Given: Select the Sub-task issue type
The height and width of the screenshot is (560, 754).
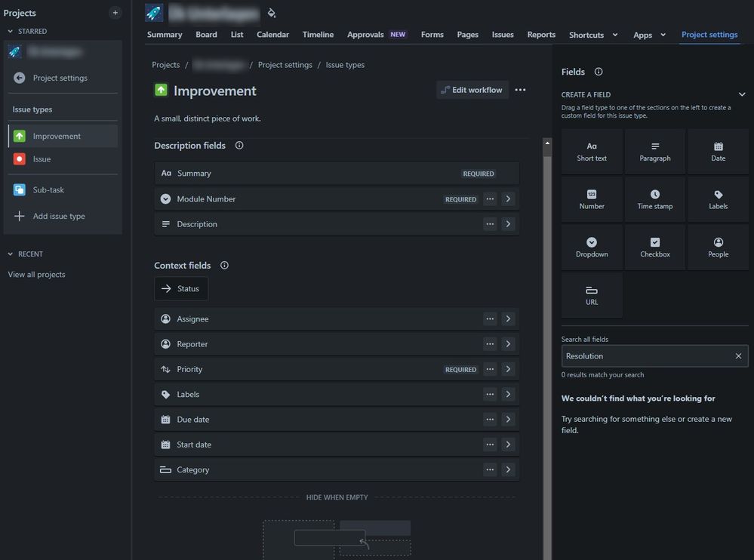Looking at the screenshot, I should [x=63, y=190].
